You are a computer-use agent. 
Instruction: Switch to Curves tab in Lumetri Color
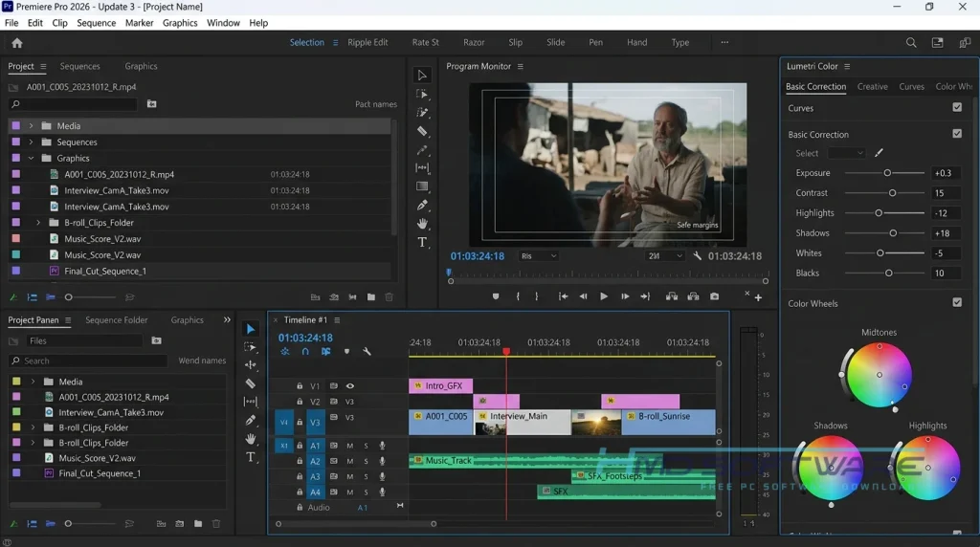coord(911,87)
